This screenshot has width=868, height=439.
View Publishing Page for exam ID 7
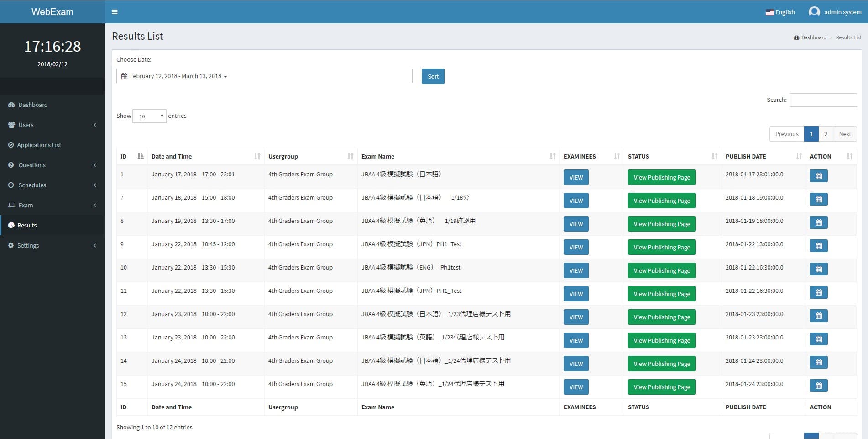(x=662, y=201)
